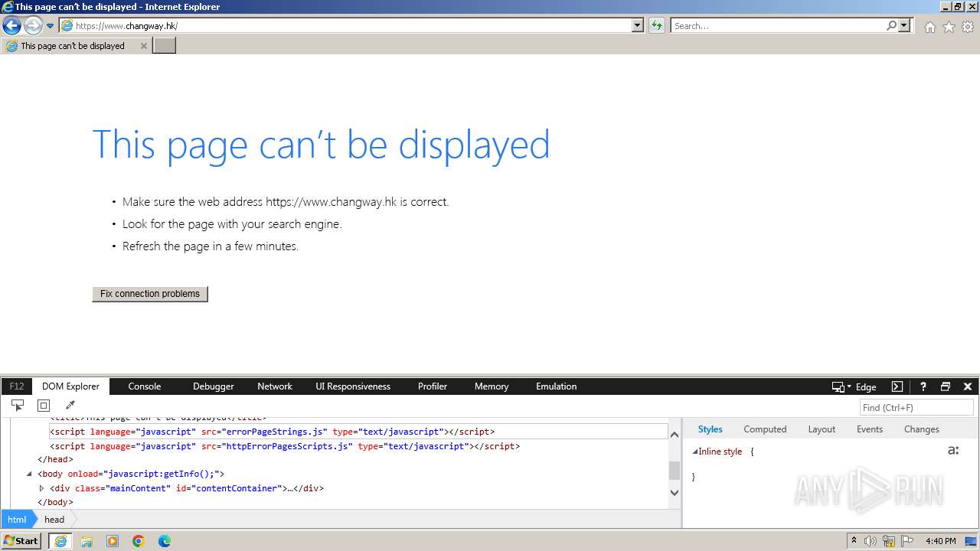
Task: Switch to the Console tab
Action: click(x=145, y=386)
